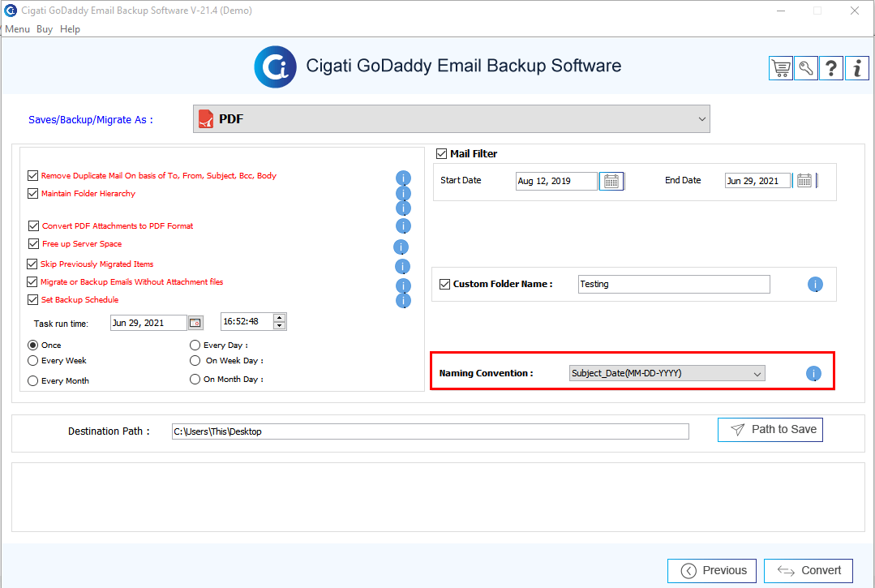Info icon for Free up Server Space
The image size is (875, 588).
tap(401, 247)
